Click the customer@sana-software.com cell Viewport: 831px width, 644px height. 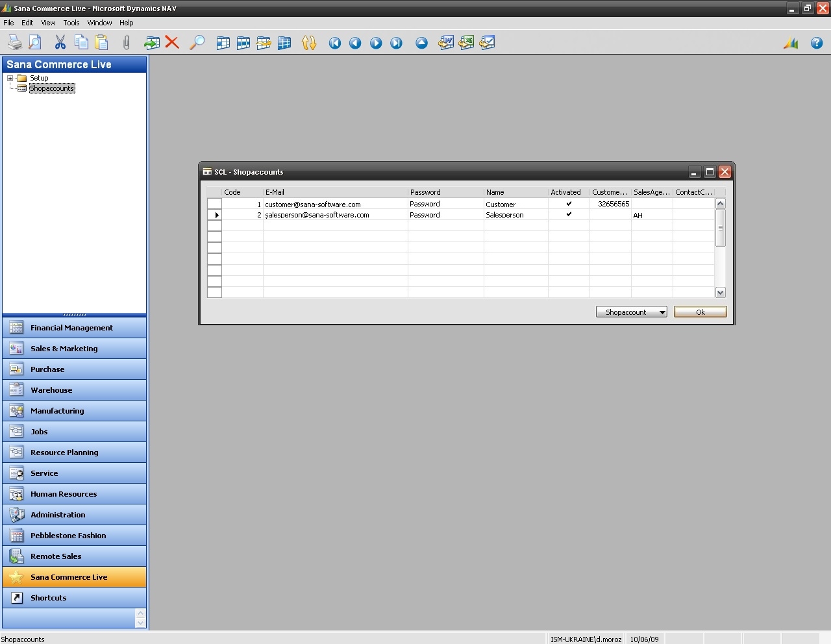pos(336,204)
